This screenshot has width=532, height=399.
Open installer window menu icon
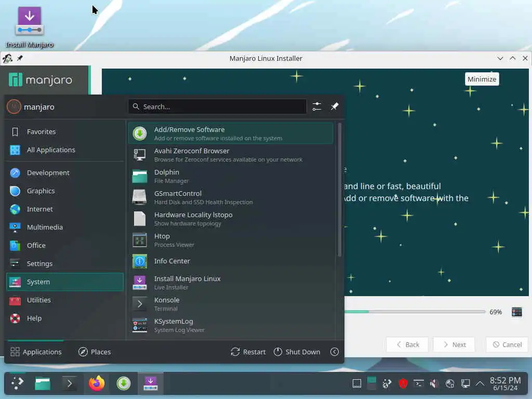click(7, 58)
